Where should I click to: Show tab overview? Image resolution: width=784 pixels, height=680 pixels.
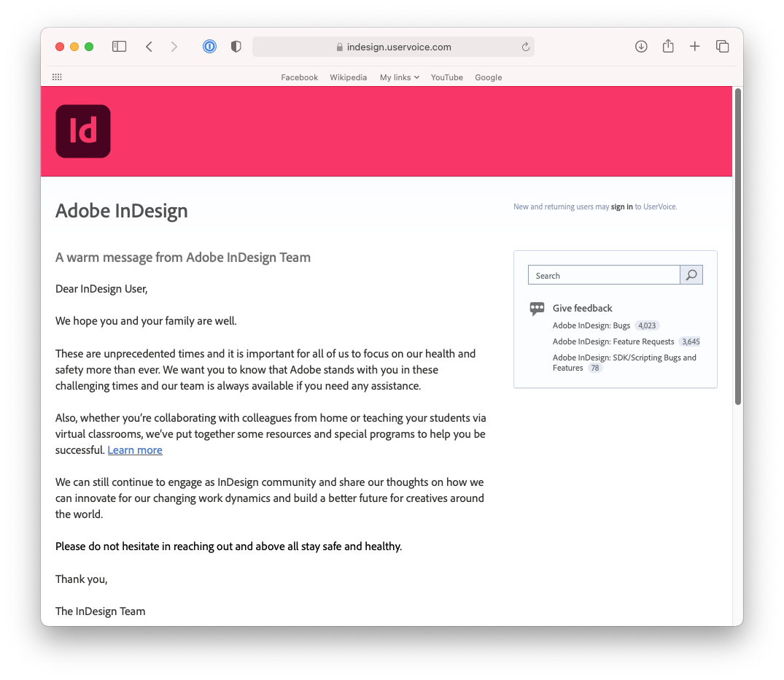722,47
